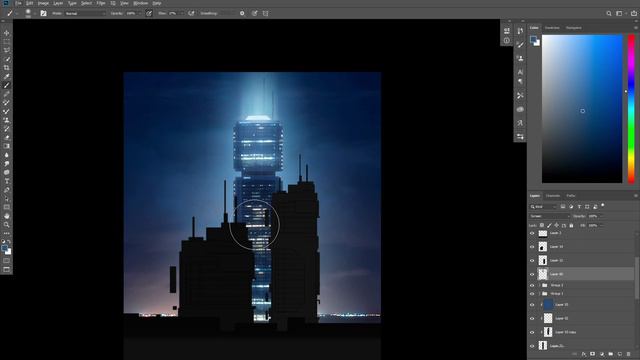Image resolution: width=640 pixels, height=360 pixels.
Task: Open the layer blend mode dropdown
Action: [x=549, y=216]
